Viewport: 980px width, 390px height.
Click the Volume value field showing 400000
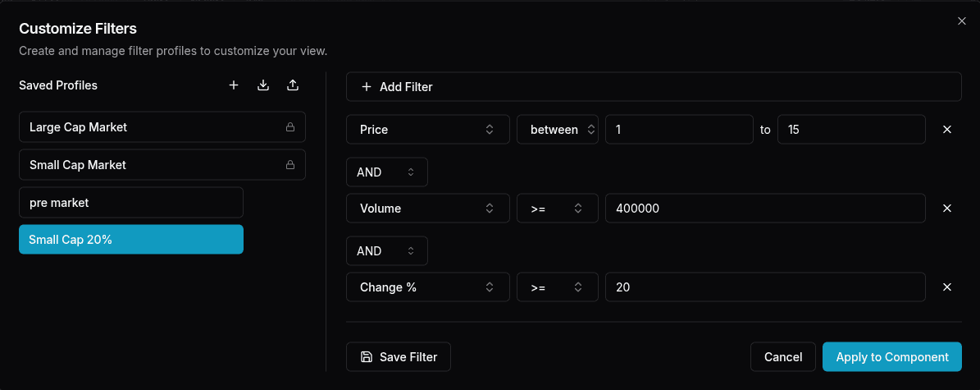tap(765, 209)
